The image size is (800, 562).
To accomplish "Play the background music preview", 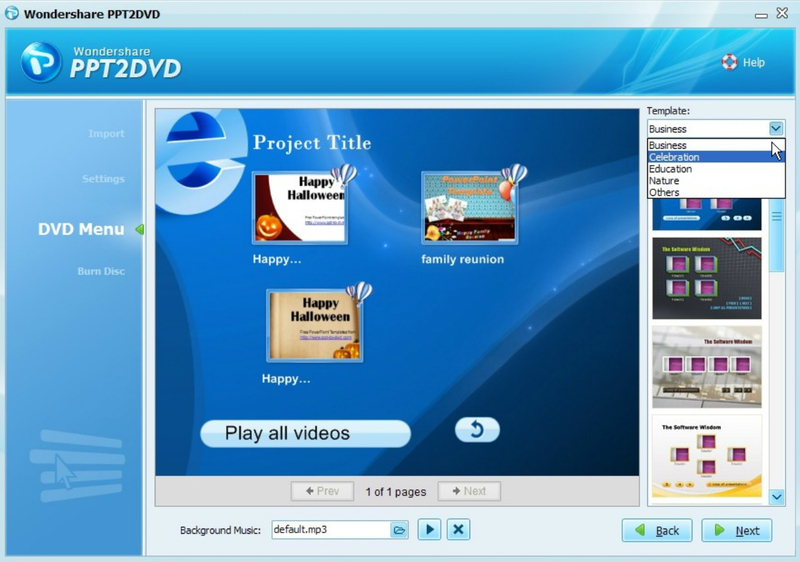I will click(x=429, y=529).
